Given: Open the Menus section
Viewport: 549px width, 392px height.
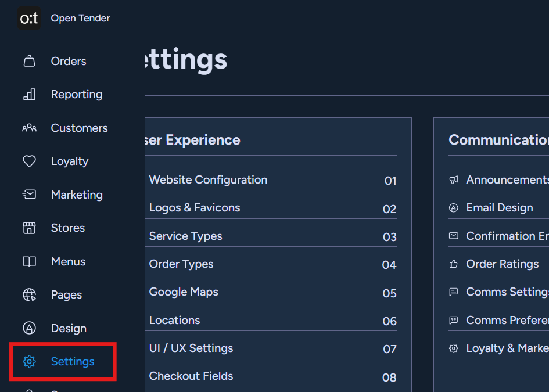Looking at the screenshot, I should [69, 261].
